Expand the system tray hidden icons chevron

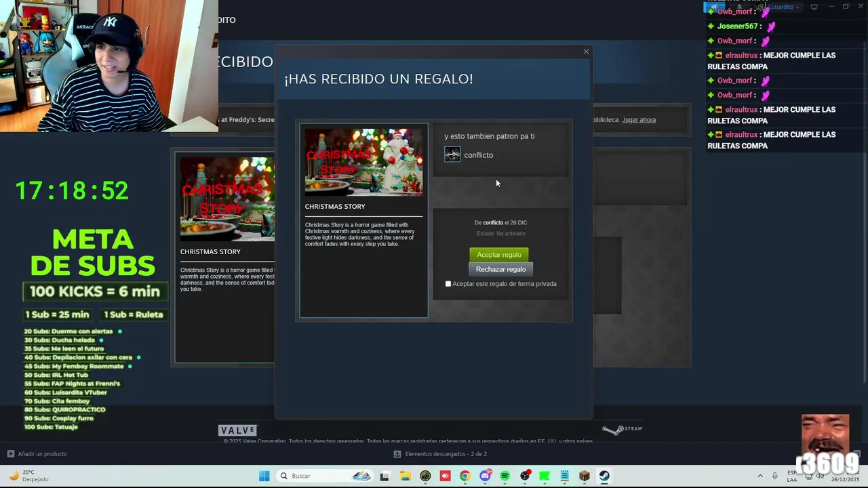click(760, 476)
